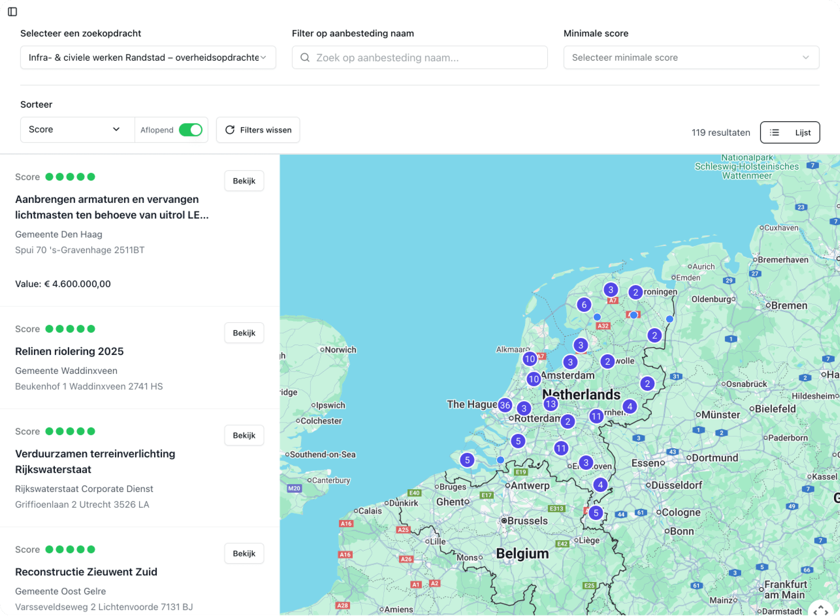Open the "36" cluster marker near The Hague
The image size is (840, 616).
pyautogui.click(x=505, y=405)
